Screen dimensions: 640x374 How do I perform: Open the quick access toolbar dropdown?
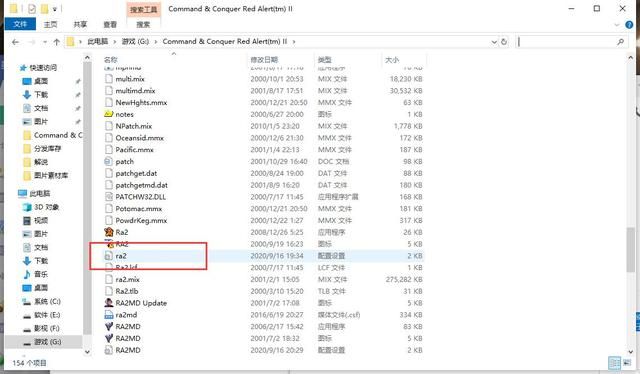pos(55,9)
